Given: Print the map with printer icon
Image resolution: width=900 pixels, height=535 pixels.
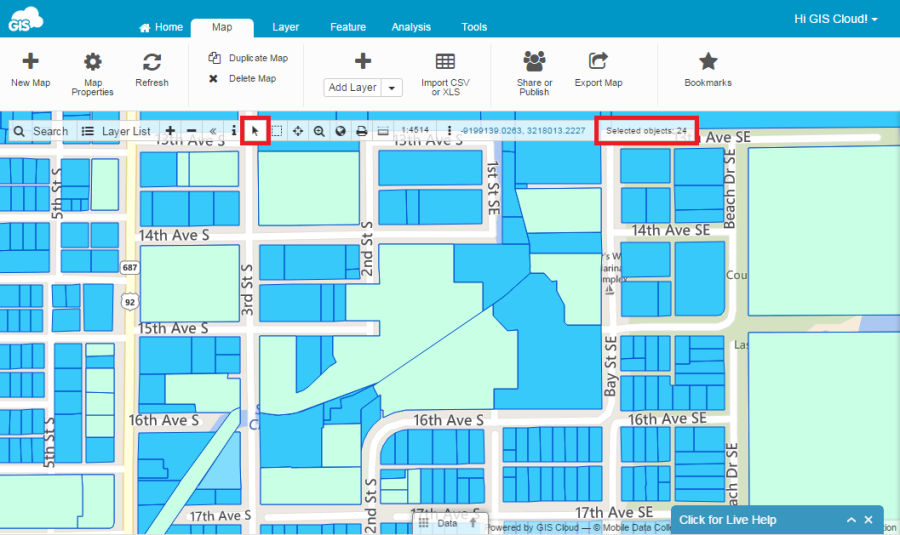Looking at the screenshot, I should pos(361,131).
